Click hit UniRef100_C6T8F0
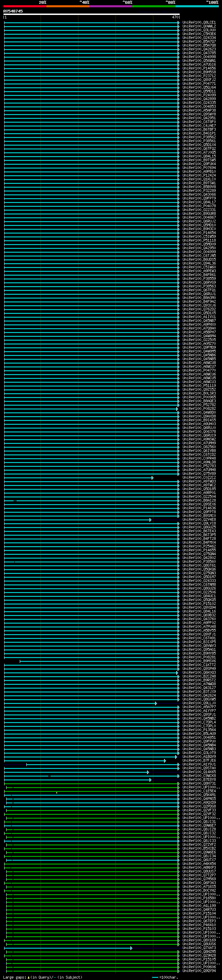 click(199, 122)
